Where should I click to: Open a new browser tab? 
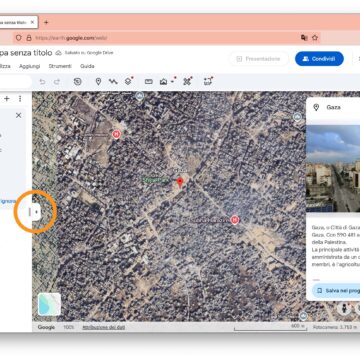point(46,22)
